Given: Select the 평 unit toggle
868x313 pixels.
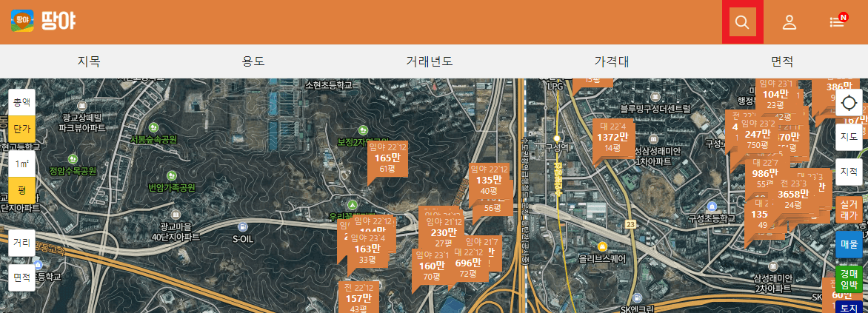Looking at the screenshot, I should click(21, 190).
